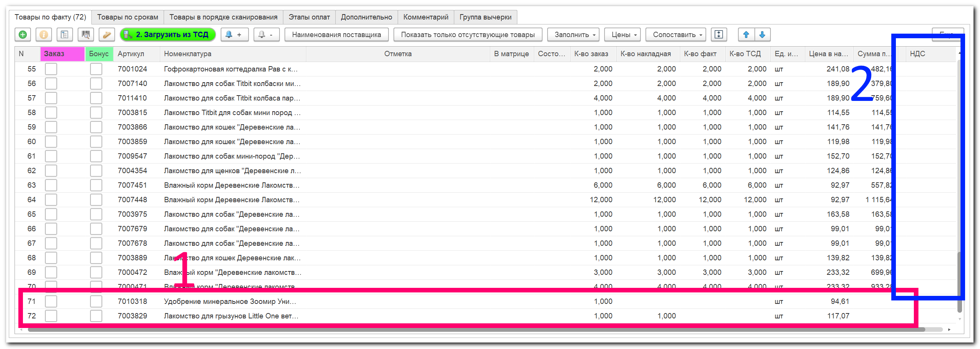
Task: Select row 64 article 7007448
Action: coord(132,200)
